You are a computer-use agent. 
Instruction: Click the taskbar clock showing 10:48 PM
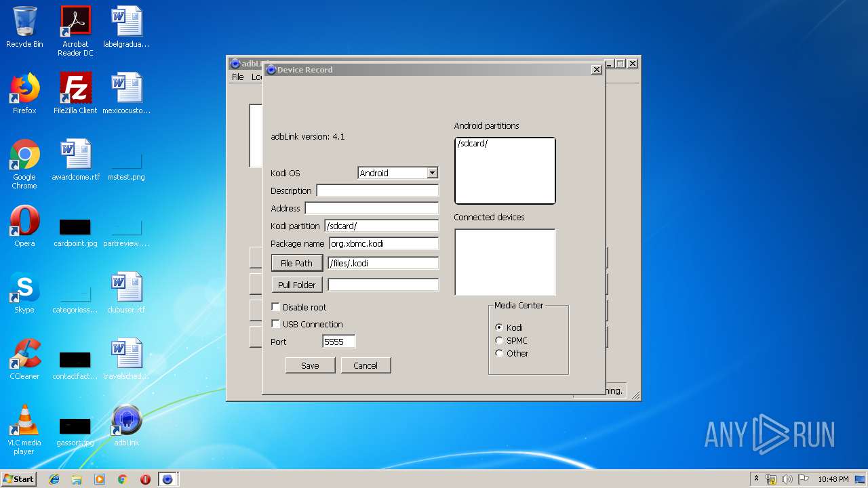pos(833,479)
